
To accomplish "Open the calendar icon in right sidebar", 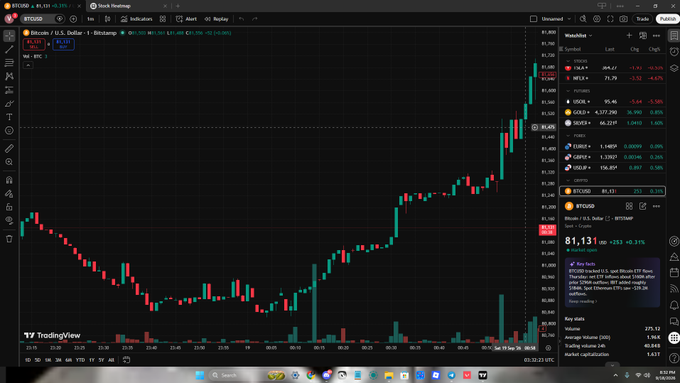I will point(674,273).
